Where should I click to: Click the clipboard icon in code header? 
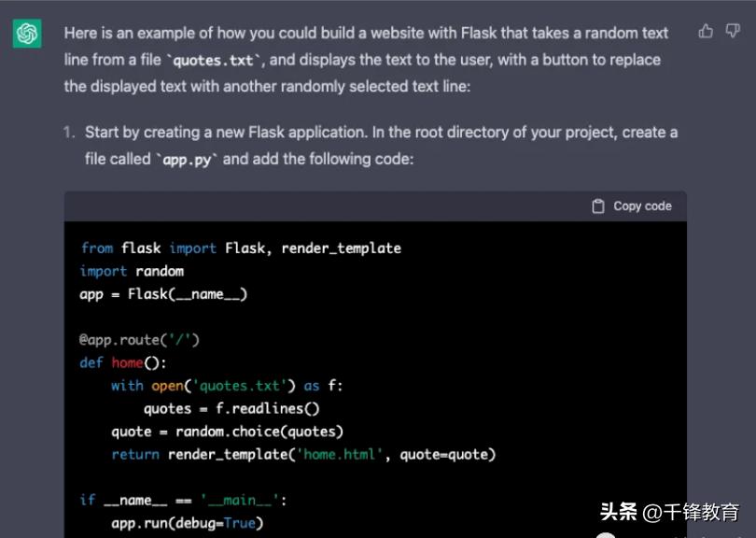[598, 206]
